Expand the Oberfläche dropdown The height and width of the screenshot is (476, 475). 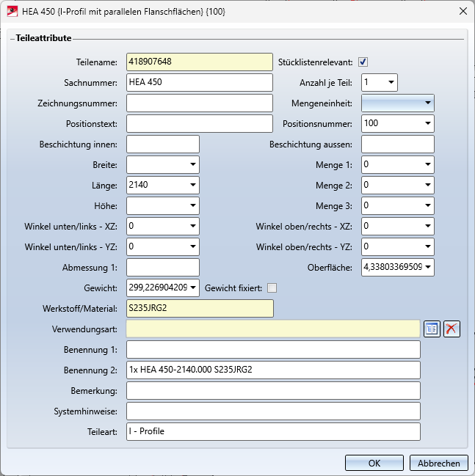[428, 267]
